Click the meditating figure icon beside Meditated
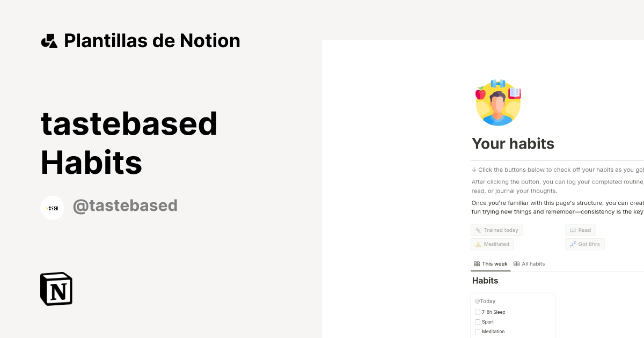644x338 pixels. point(477,244)
